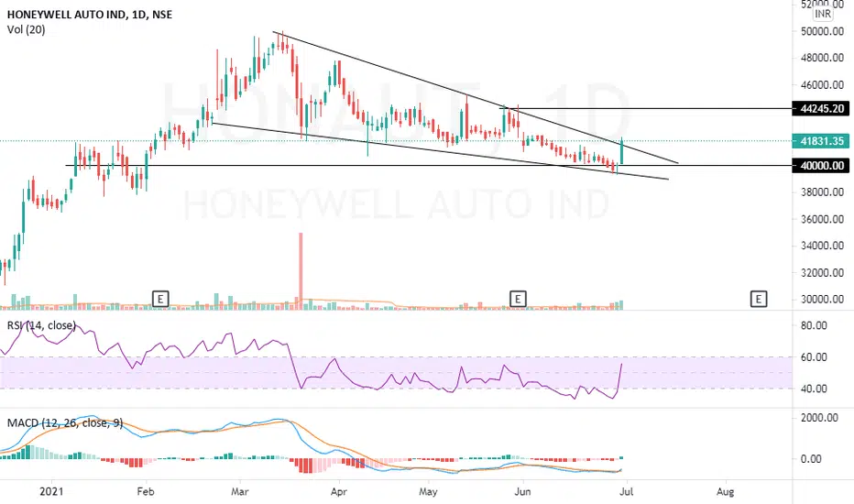Click the MACD 2000.00 axis value
This screenshot has width=854, height=504.
pyautogui.click(x=818, y=418)
